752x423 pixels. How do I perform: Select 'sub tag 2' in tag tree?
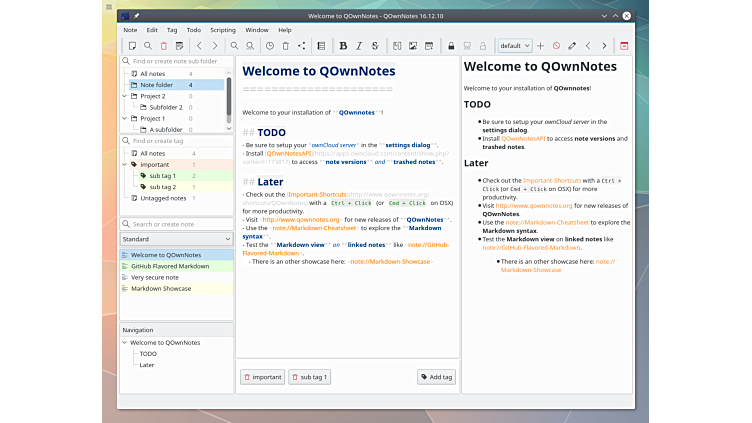coord(163,187)
